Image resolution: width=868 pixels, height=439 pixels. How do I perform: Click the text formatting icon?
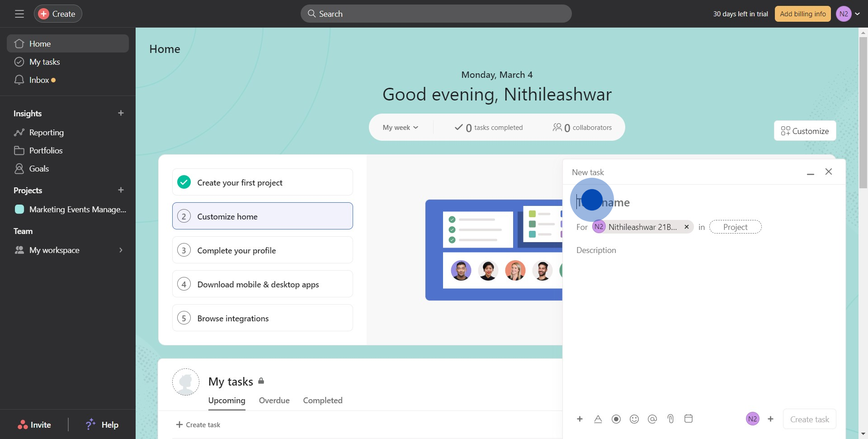598,419
